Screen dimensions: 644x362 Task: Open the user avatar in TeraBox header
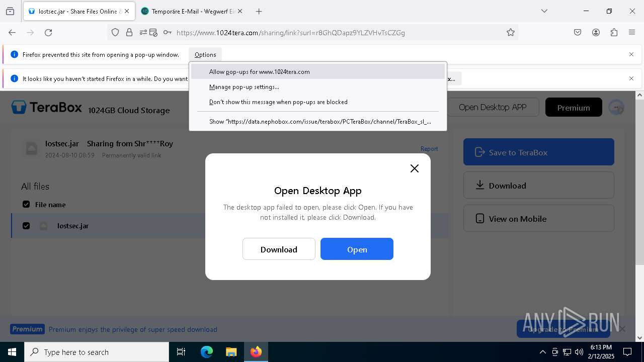(616, 107)
